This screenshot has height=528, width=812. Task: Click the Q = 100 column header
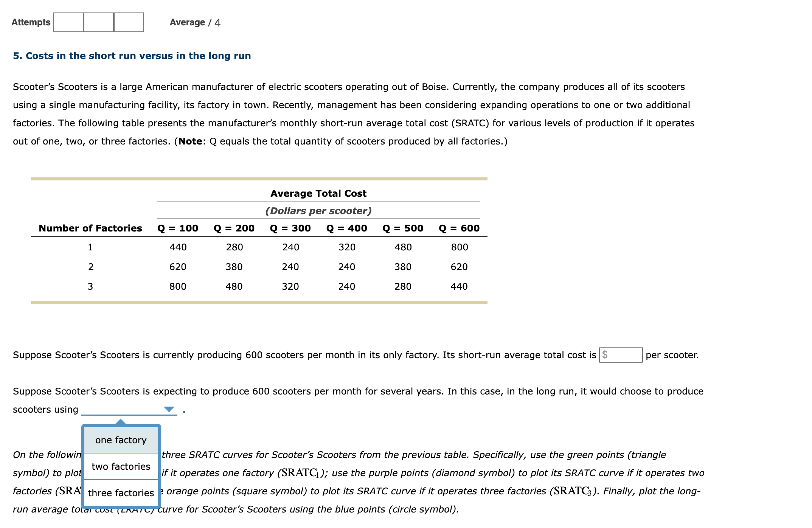(178, 228)
